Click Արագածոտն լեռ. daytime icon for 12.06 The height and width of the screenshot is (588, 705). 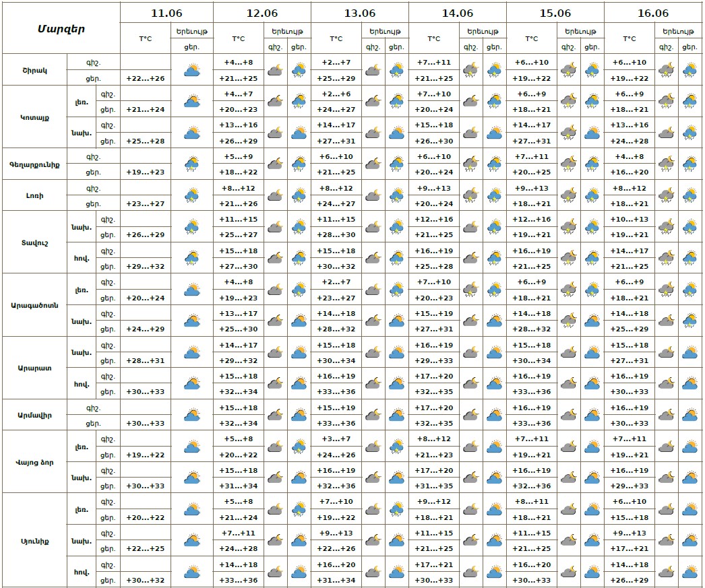pos(299,289)
